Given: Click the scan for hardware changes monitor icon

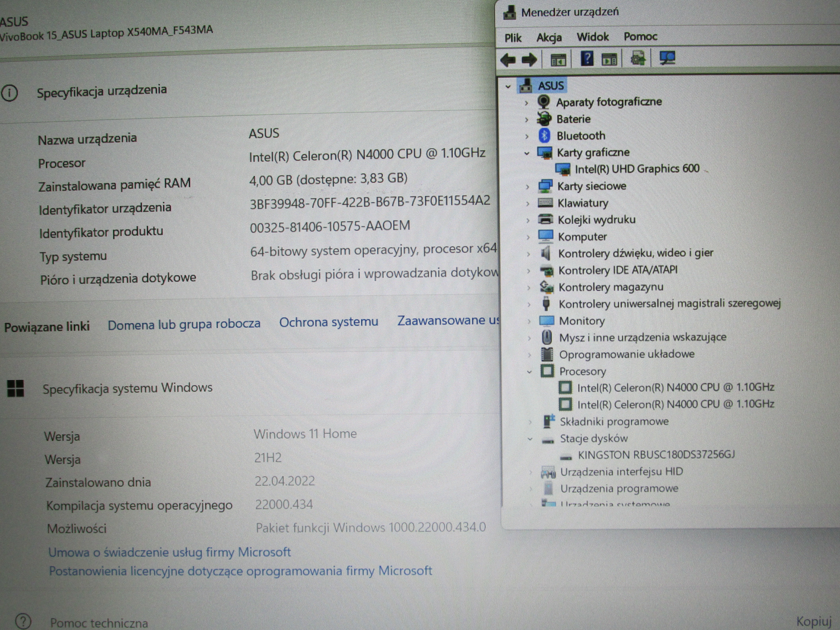Looking at the screenshot, I should tap(667, 58).
